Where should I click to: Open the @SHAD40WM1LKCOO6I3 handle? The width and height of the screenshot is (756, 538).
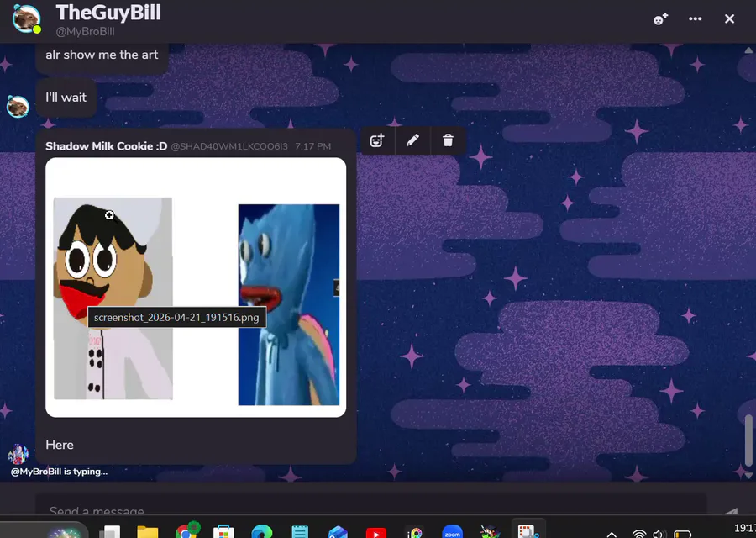coord(229,146)
